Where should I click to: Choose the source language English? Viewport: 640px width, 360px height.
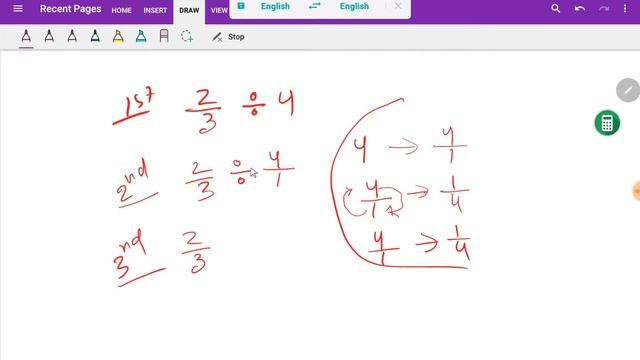[275, 7]
